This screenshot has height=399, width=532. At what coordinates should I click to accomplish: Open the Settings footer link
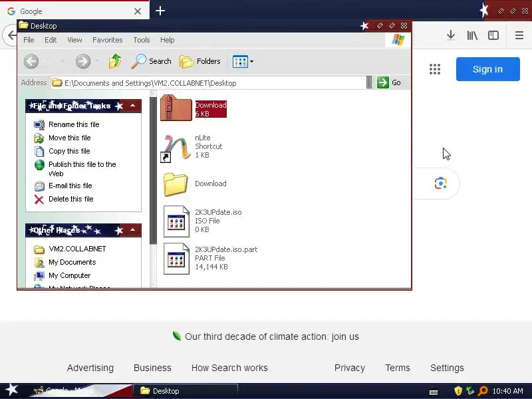447,368
